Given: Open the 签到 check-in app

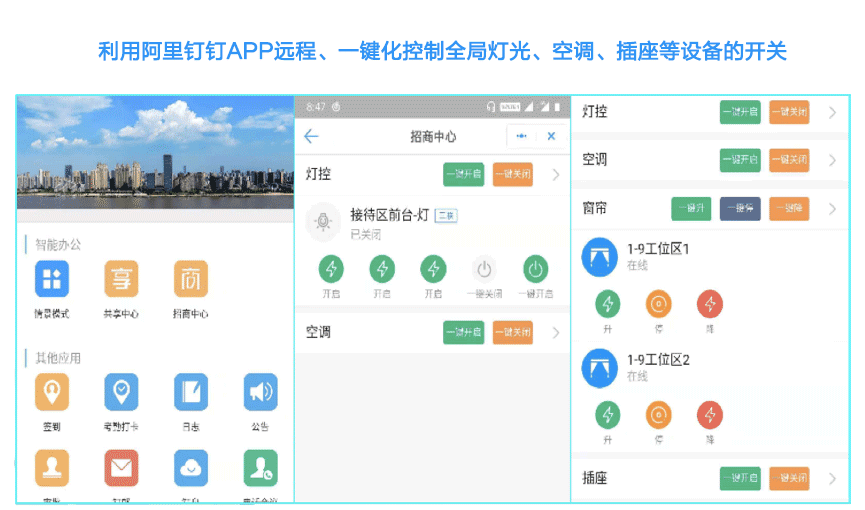Looking at the screenshot, I should [x=52, y=392].
